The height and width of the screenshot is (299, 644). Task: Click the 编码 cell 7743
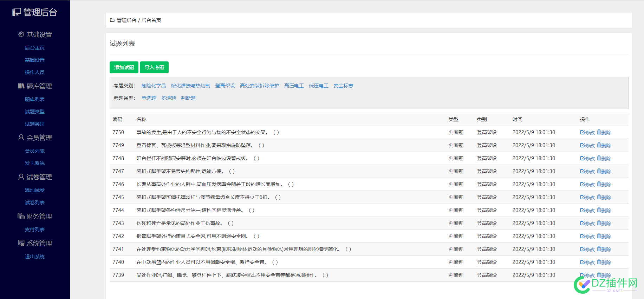118,223
